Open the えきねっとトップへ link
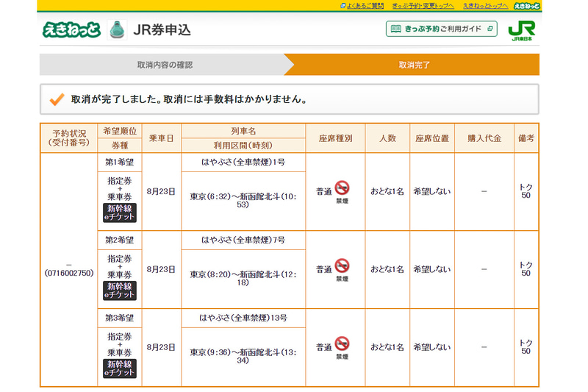588x392 pixels. [485, 6]
